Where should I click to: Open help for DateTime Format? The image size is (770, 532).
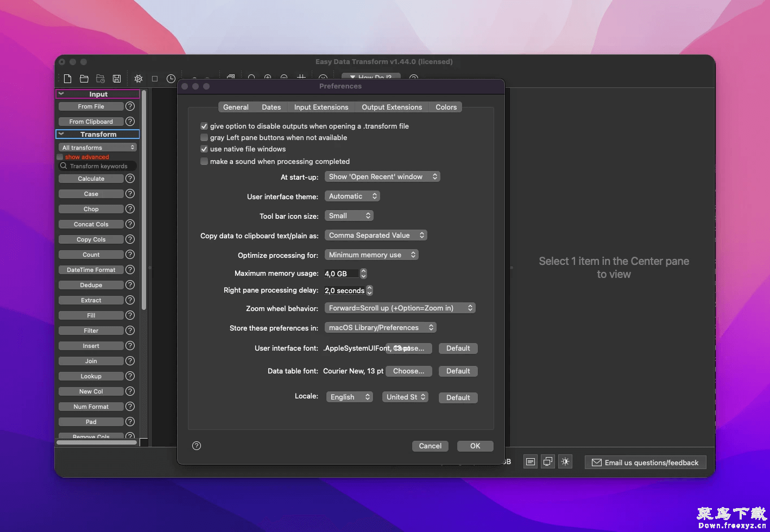[130, 270]
